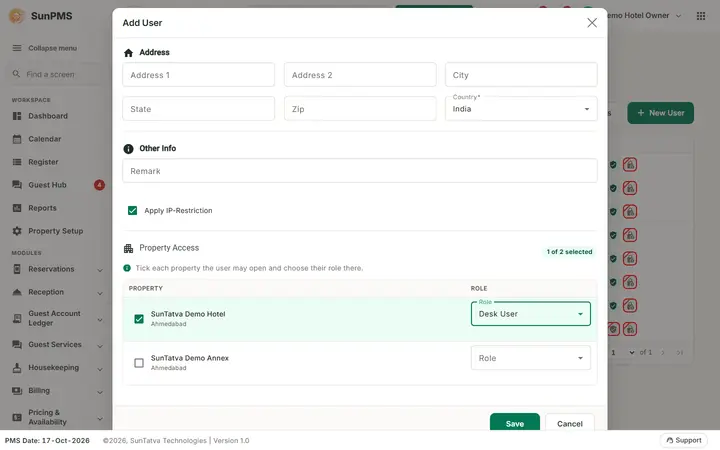Click the Billing icon in sidebar
The width and height of the screenshot is (720, 450).
pyautogui.click(x=17, y=390)
